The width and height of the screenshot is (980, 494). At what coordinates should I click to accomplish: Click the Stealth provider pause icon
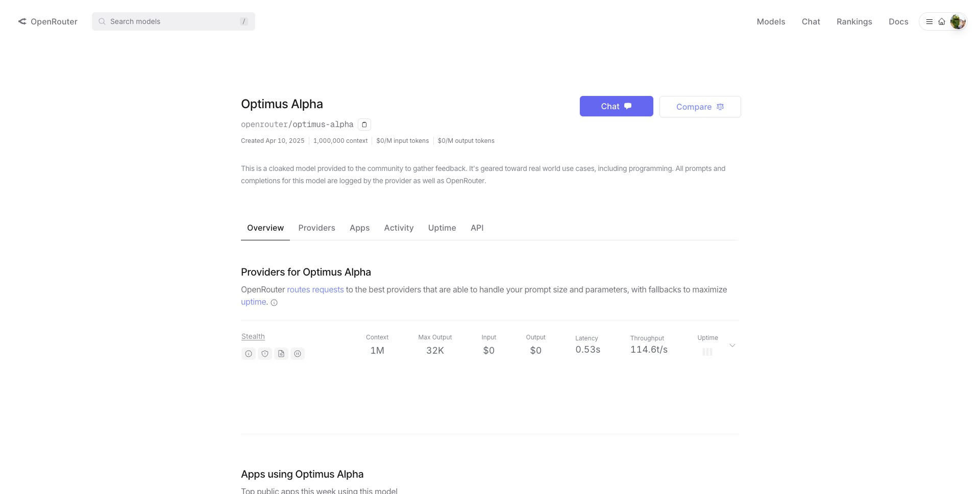pos(298,354)
